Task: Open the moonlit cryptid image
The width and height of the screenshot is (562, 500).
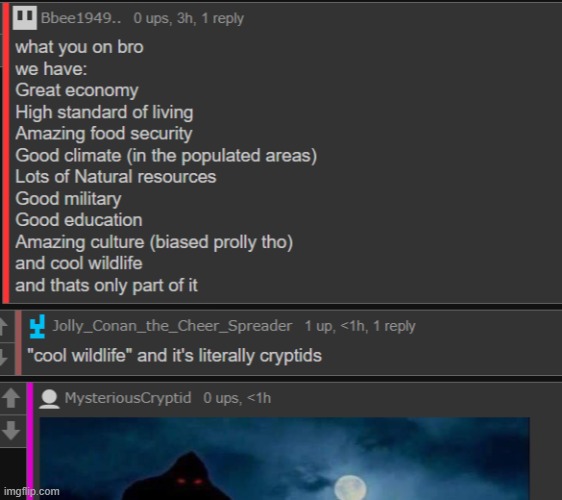Action: tap(284, 458)
